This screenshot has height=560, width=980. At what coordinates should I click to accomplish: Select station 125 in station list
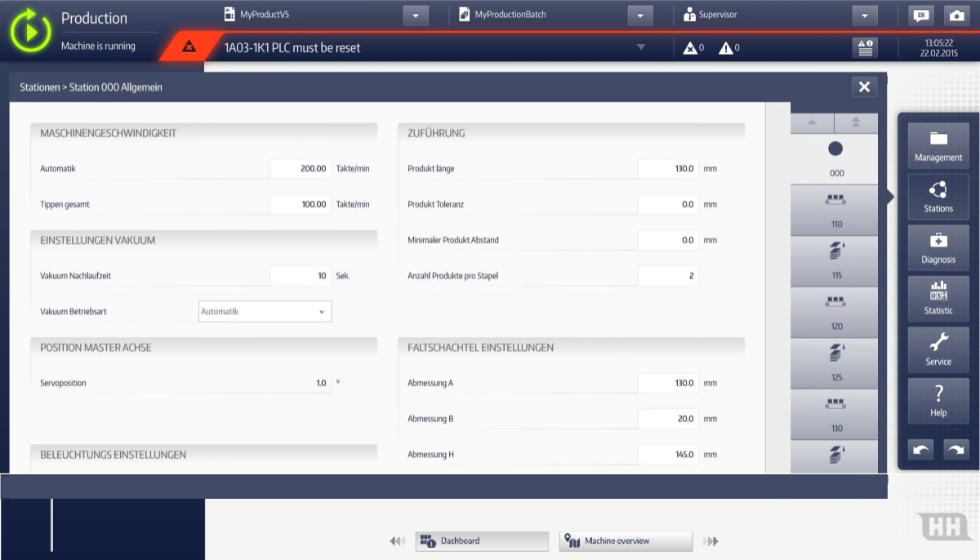click(x=835, y=365)
